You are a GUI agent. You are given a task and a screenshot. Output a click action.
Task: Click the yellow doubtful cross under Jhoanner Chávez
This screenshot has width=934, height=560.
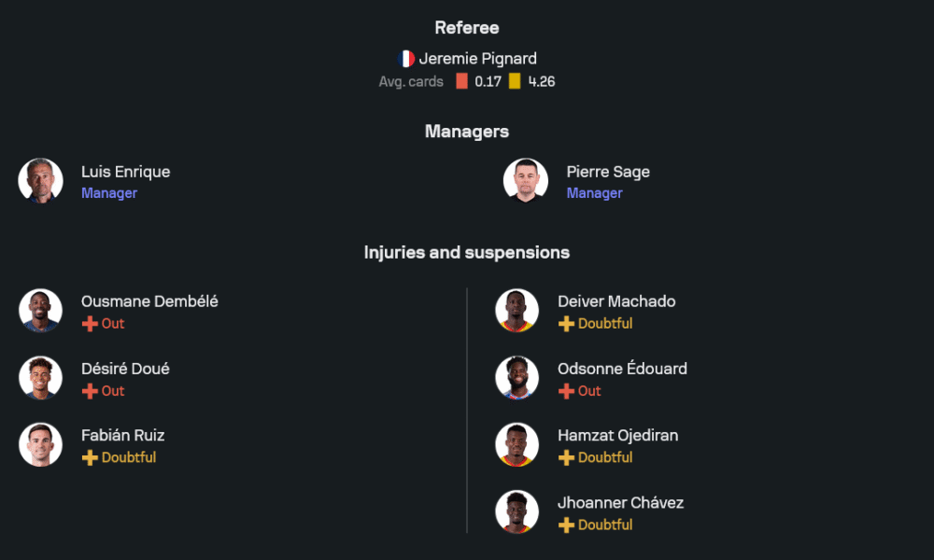(x=566, y=525)
